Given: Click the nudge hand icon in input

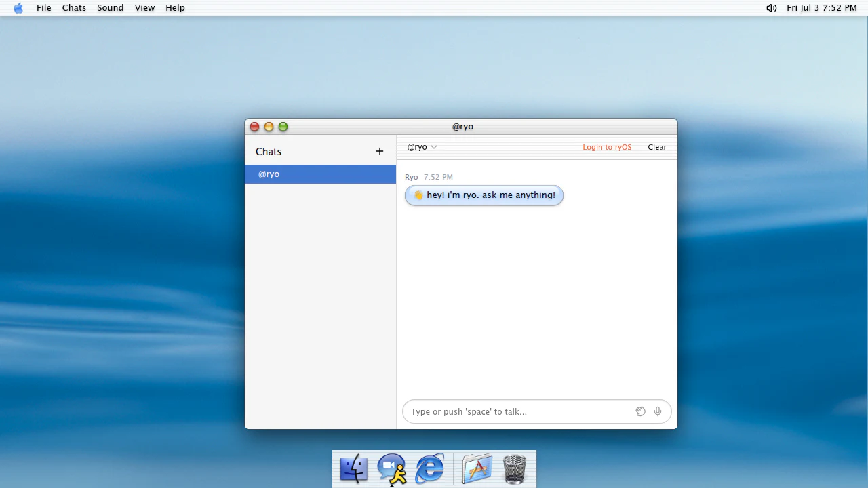Looking at the screenshot, I should 640,411.
